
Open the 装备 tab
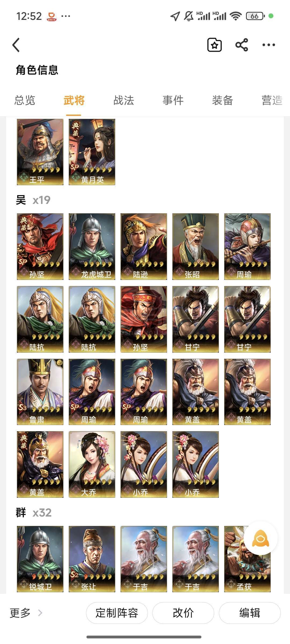click(x=222, y=100)
